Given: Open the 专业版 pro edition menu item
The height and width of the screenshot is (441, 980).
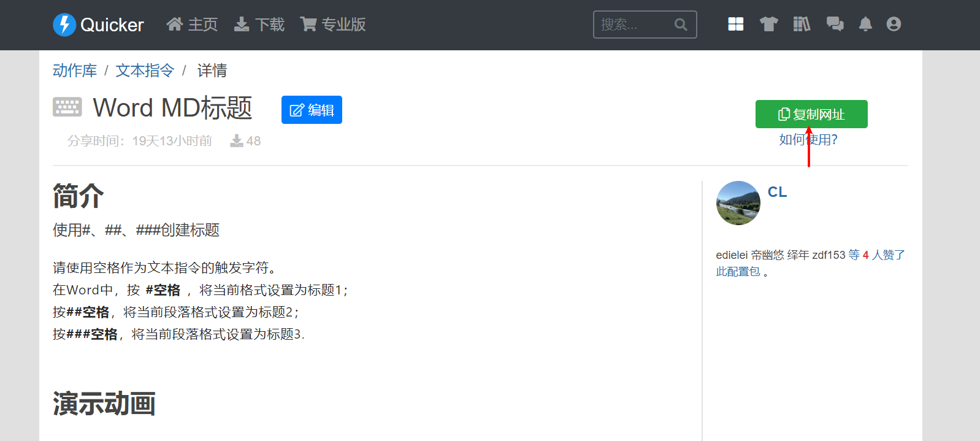Looking at the screenshot, I should (333, 25).
